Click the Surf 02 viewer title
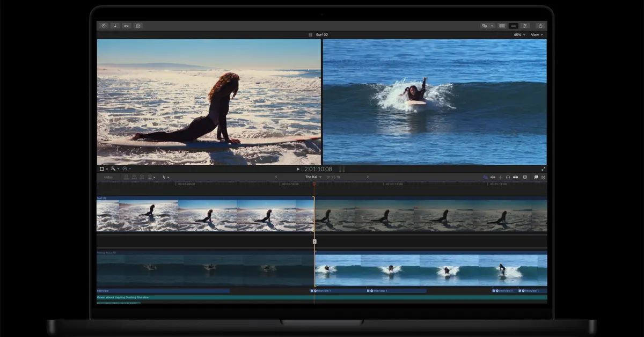This screenshot has width=644, height=337. (322, 35)
